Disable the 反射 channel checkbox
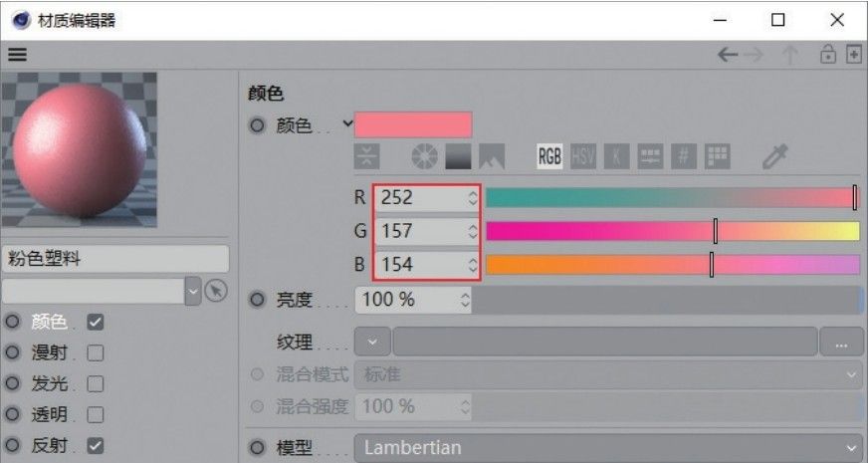 96,445
